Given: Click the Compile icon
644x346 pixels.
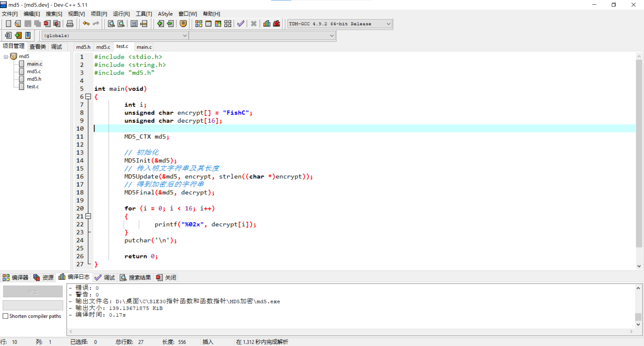Looking at the screenshot, I should pos(199,24).
